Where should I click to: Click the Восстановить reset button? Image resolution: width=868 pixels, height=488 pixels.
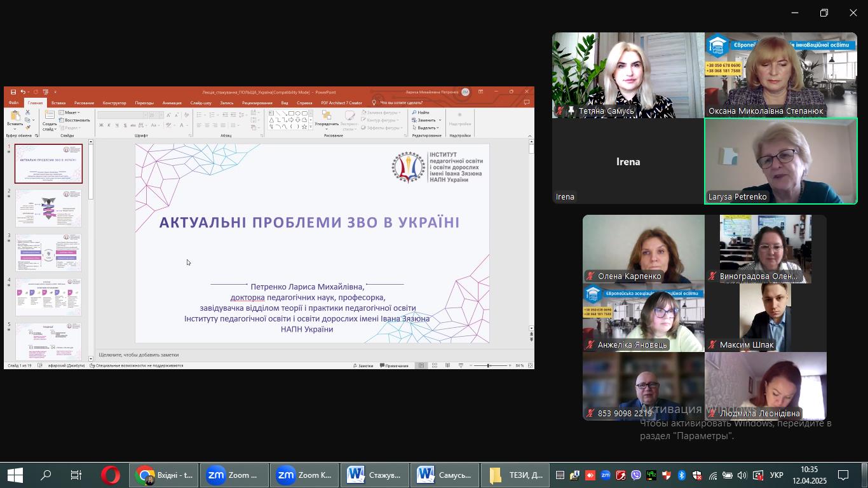tap(76, 120)
